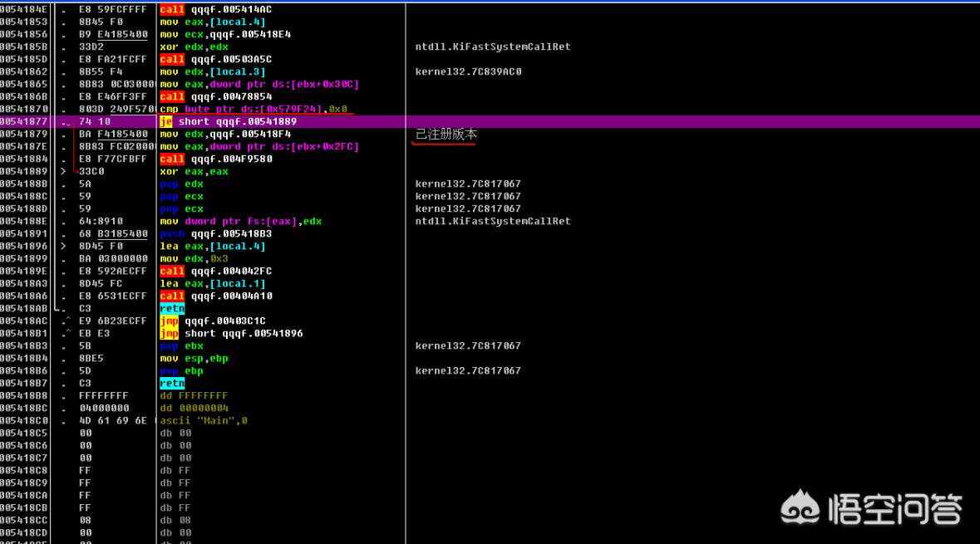Select the xor eax,eax jump target line
Viewport: 980px width, 544px height.
pos(194,172)
